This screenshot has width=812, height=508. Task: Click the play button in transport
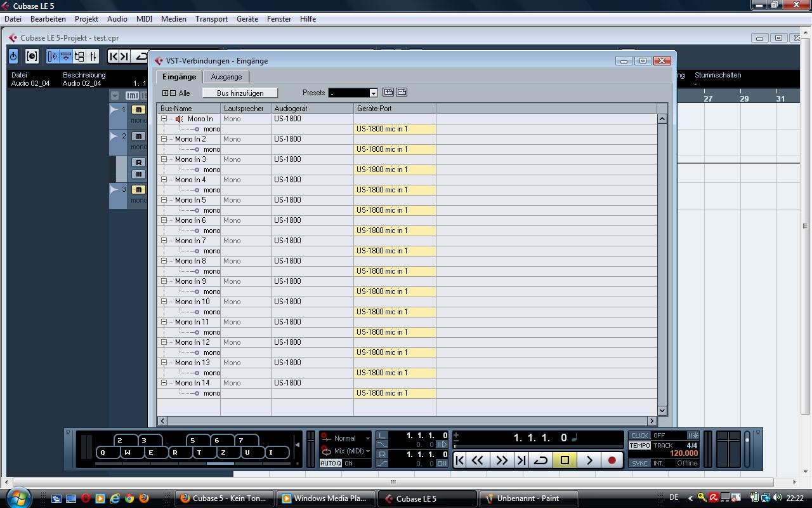pyautogui.click(x=589, y=460)
